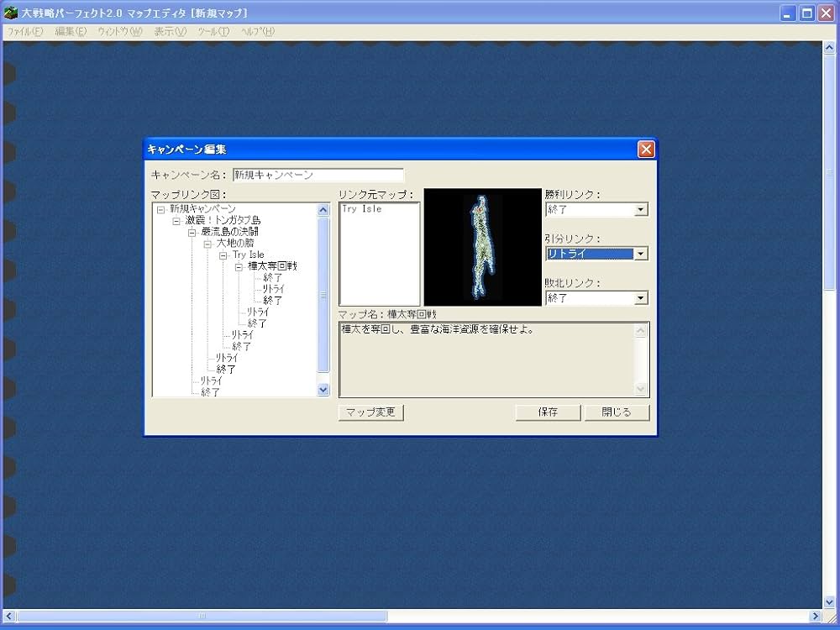Close the キャンペーン編集 dialog with X
The width and height of the screenshot is (840, 630).
[646, 150]
